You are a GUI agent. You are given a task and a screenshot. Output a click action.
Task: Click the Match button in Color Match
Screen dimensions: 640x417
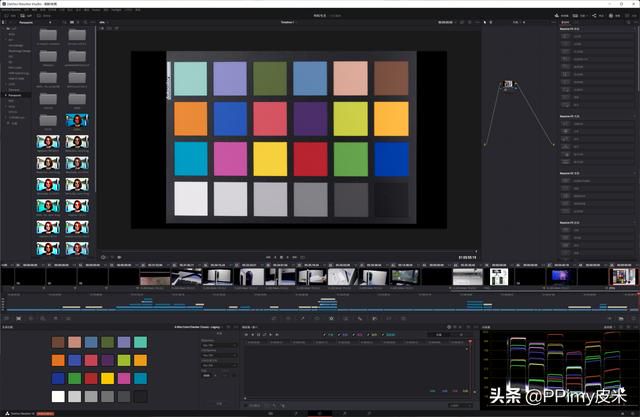coord(219,404)
